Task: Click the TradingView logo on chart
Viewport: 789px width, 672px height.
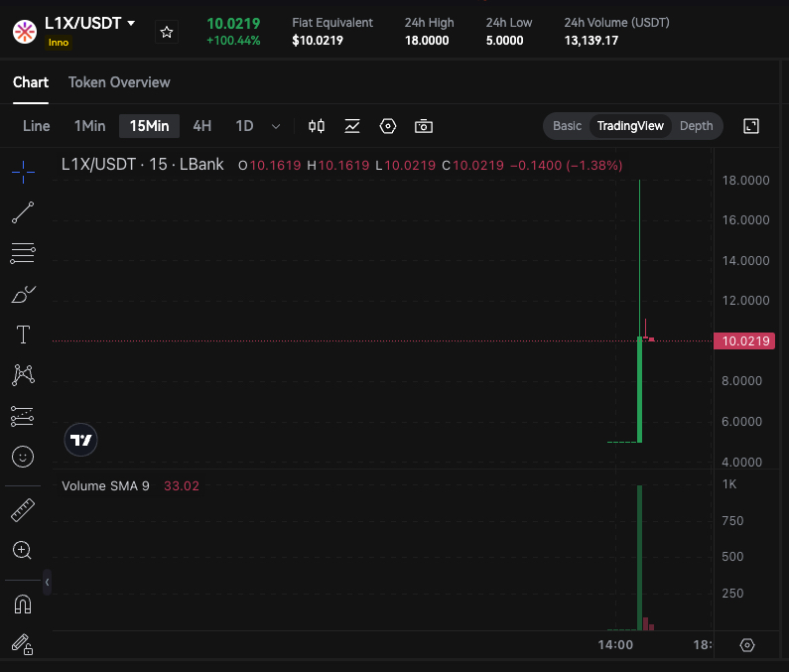Action: tap(80, 440)
